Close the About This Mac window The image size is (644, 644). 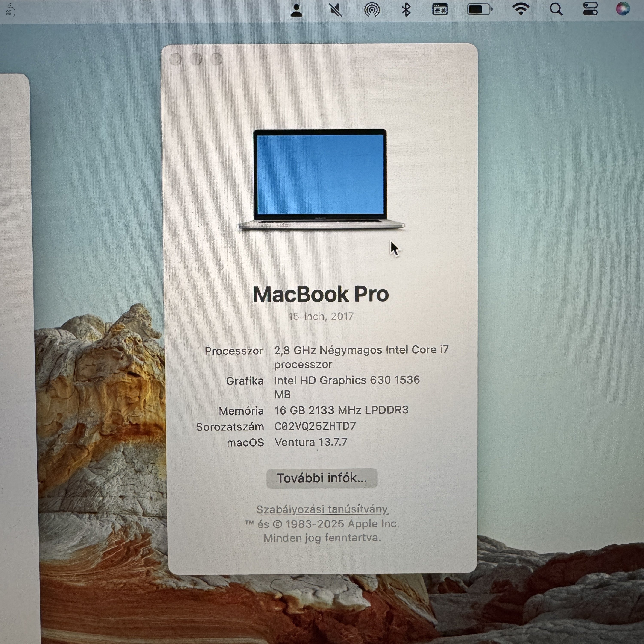pos(175,59)
